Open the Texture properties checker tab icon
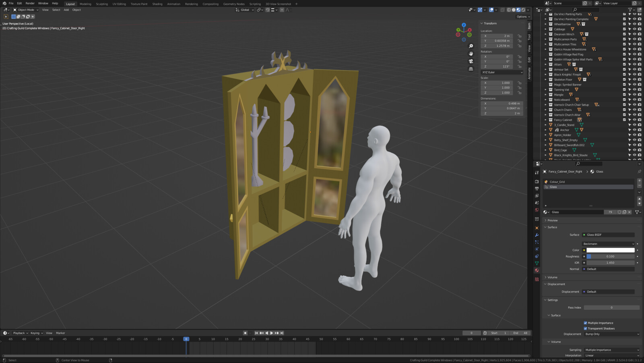The height and width of the screenshot is (363, 644). coord(537,279)
